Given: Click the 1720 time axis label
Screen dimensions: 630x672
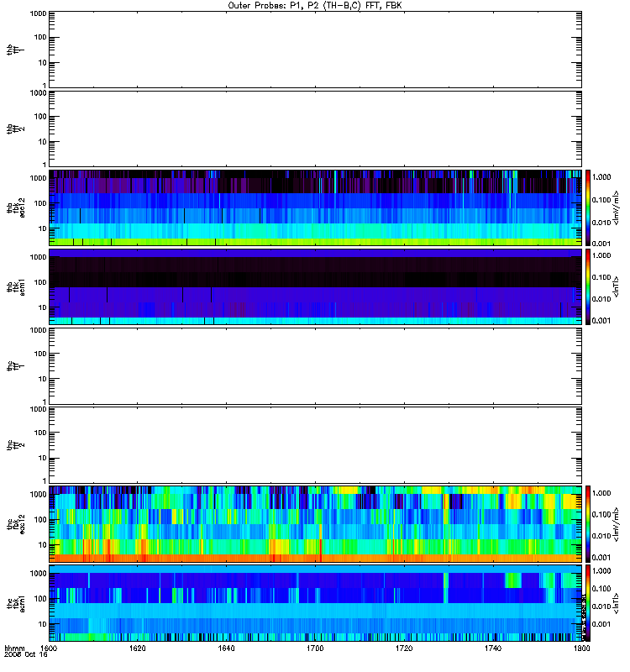Looking at the screenshot, I should click(x=404, y=648).
